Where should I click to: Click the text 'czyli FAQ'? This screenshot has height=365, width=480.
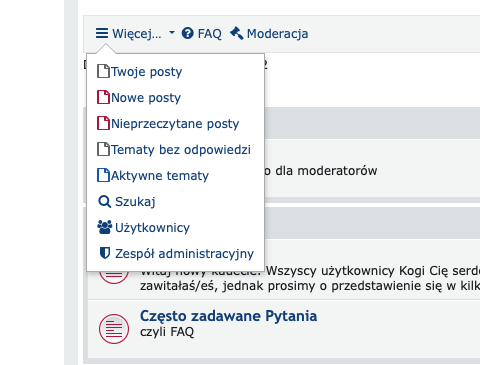point(167,332)
